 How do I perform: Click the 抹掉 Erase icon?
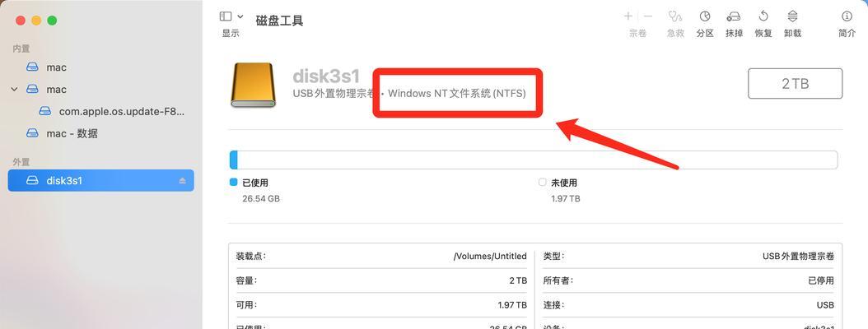[734, 16]
